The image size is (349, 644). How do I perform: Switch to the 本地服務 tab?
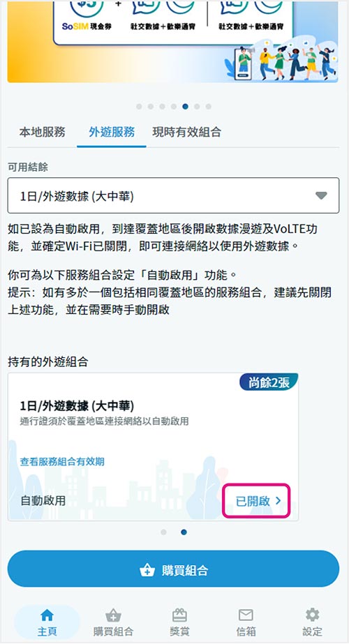tap(42, 132)
